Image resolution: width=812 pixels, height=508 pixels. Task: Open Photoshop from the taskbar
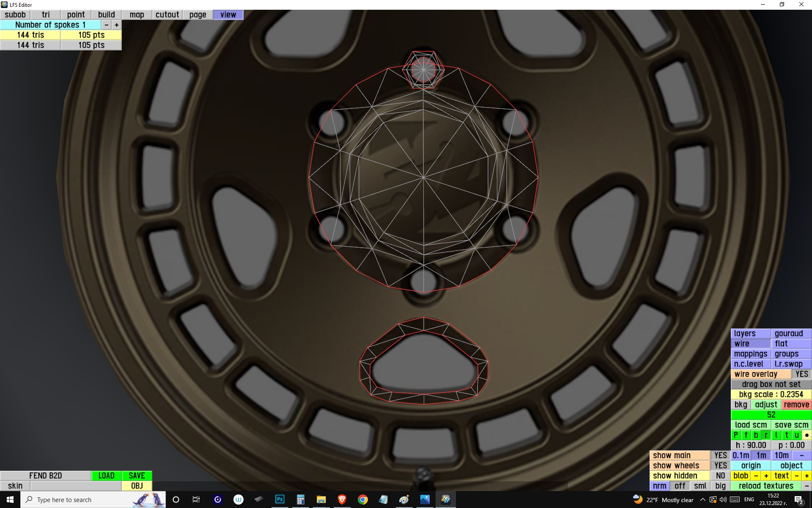[x=280, y=500]
